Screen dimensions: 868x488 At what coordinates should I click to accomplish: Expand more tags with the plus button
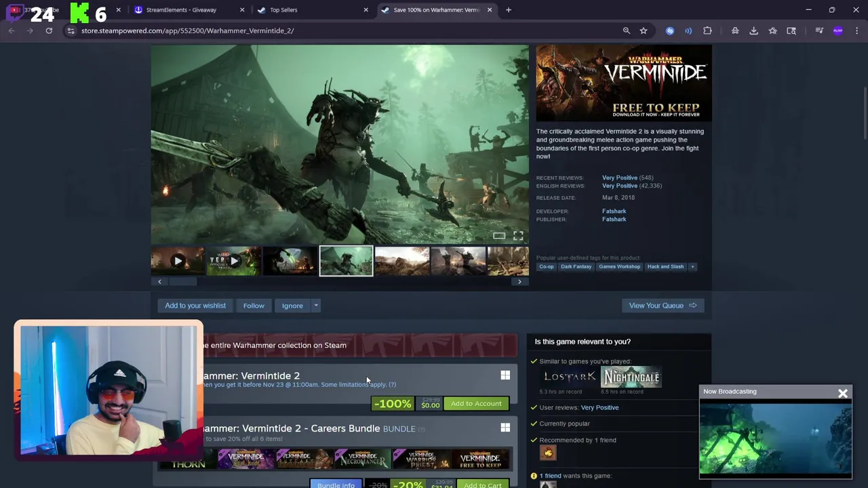coord(692,266)
